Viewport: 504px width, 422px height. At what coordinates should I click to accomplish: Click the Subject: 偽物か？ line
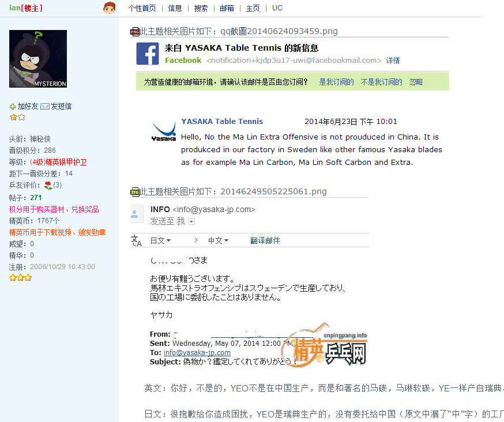[x=222, y=362]
